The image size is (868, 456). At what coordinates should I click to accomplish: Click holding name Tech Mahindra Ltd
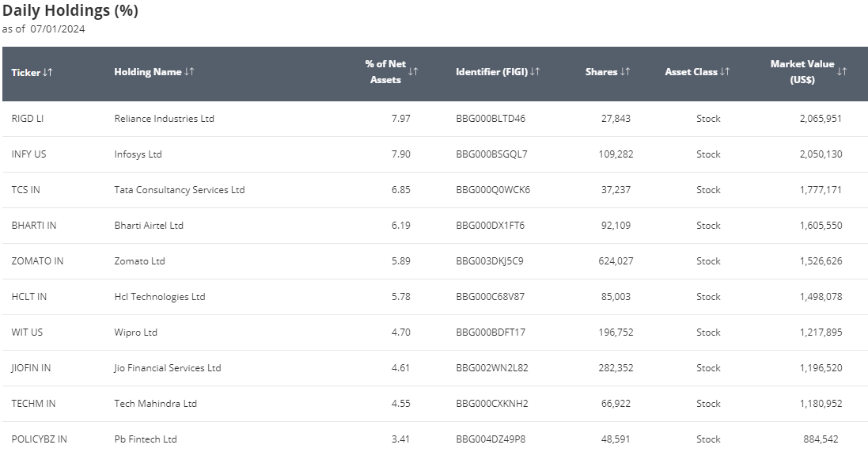click(x=156, y=404)
